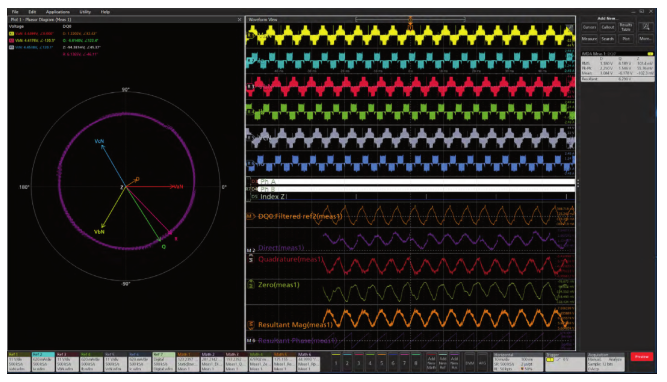Open the Ref 2 waveform badge
This screenshot has height=382, width=667.
43,362
